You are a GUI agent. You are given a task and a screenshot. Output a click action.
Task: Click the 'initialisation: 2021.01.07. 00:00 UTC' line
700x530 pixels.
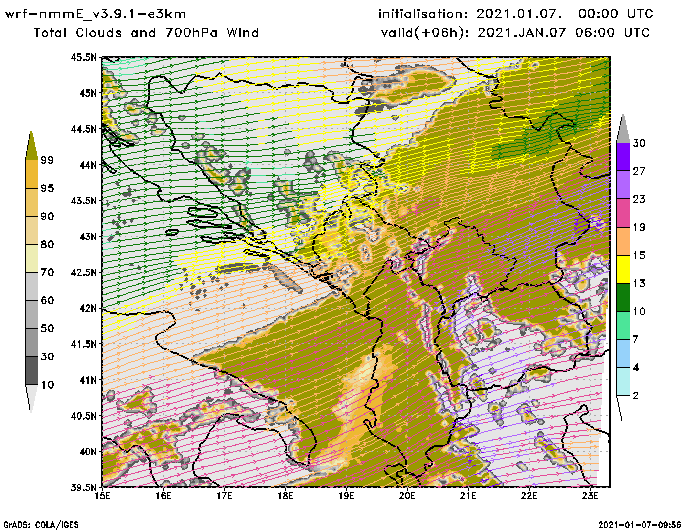(x=516, y=14)
